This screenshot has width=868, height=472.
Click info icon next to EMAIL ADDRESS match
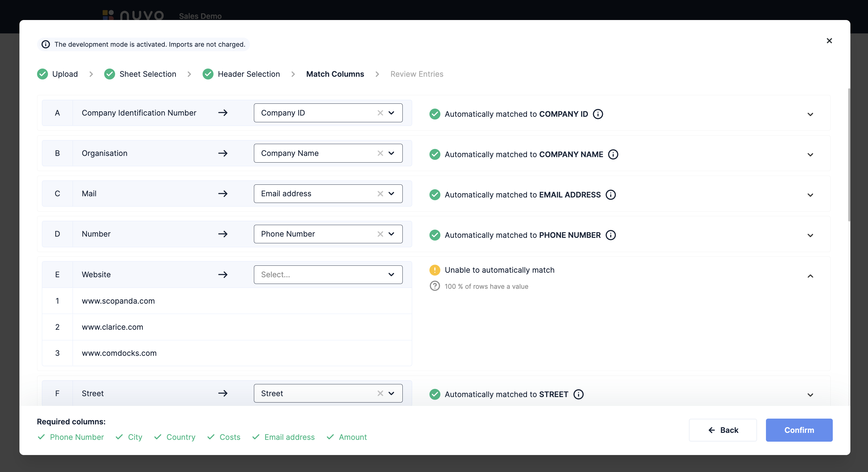pyautogui.click(x=610, y=195)
